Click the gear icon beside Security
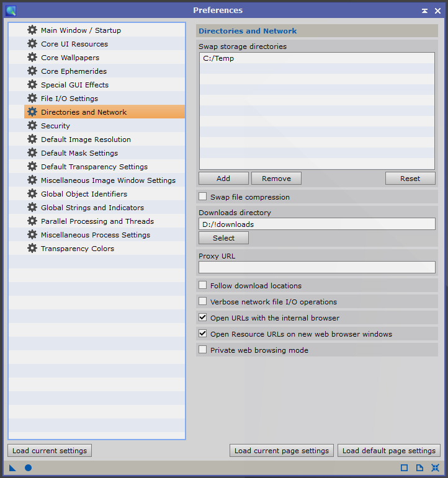 tap(32, 126)
